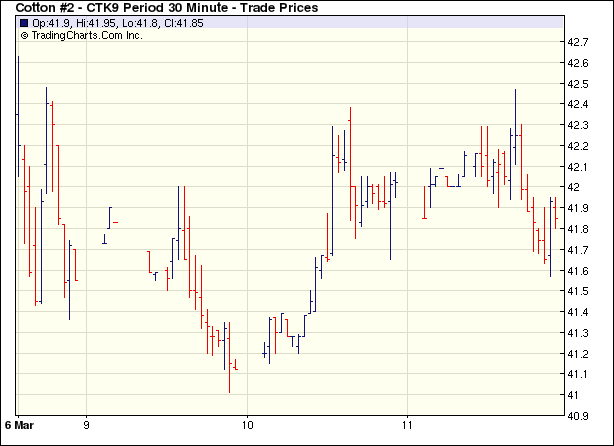Click the 41.2 price axis label

click(578, 354)
